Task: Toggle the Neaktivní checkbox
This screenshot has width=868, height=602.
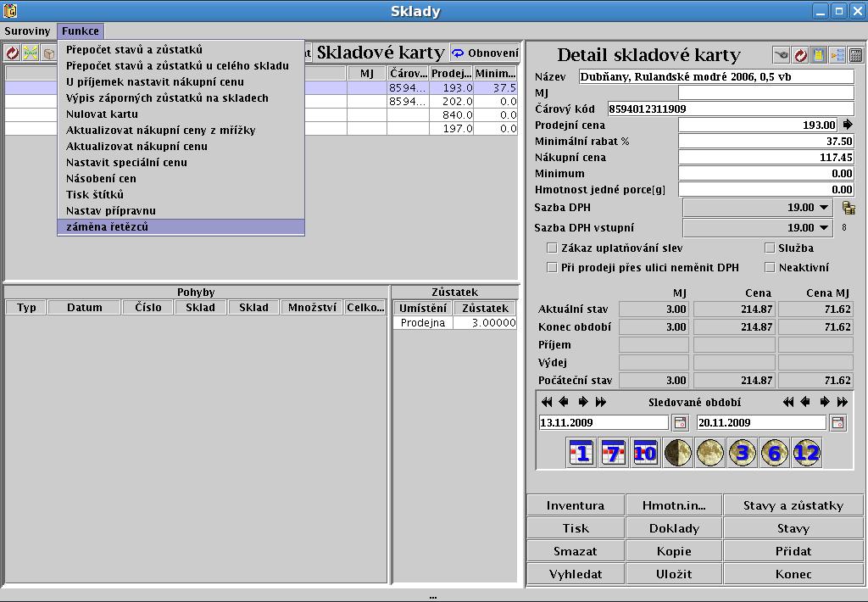Action: (770, 267)
